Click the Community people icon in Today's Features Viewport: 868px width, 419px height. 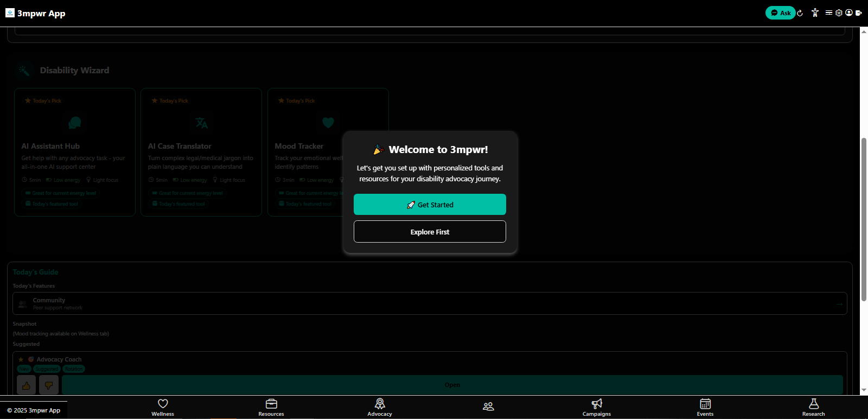pyautogui.click(x=22, y=304)
